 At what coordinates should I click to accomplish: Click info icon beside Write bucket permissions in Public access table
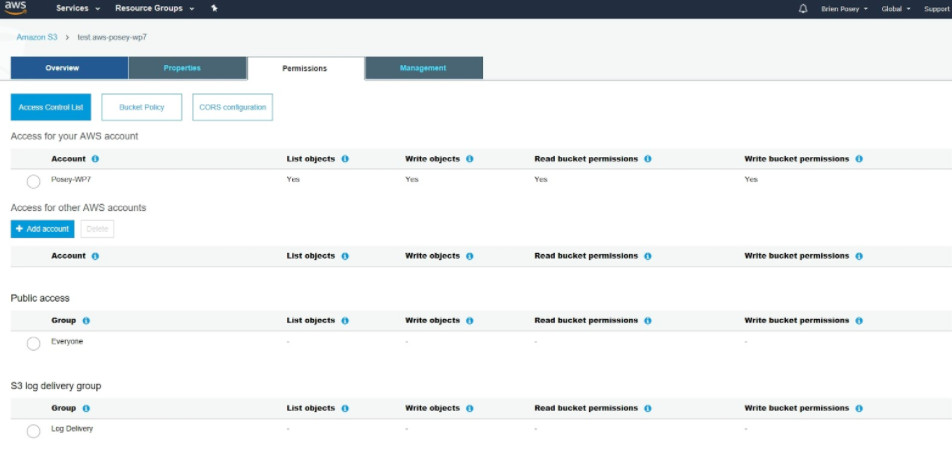(858, 321)
